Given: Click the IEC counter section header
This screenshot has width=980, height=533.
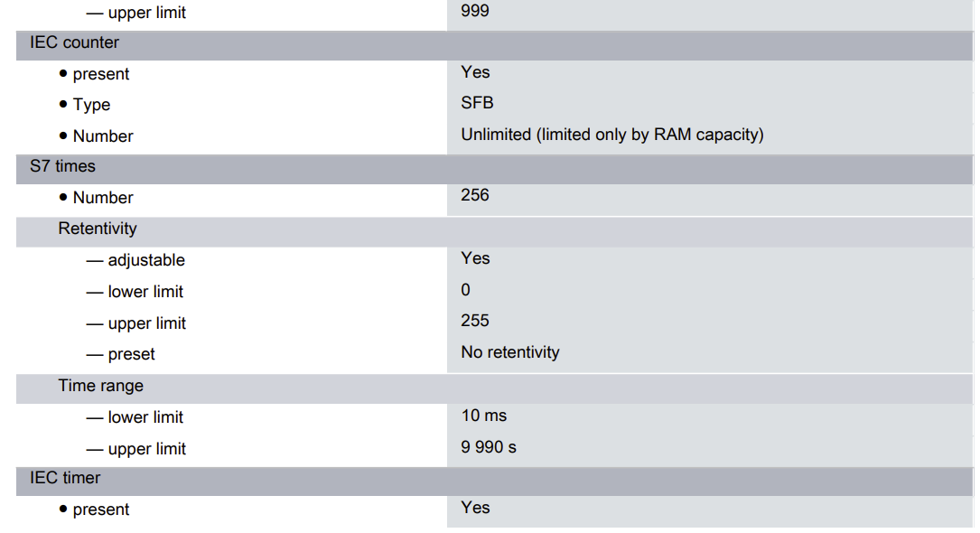Looking at the screenshot, I should point(74,42).
